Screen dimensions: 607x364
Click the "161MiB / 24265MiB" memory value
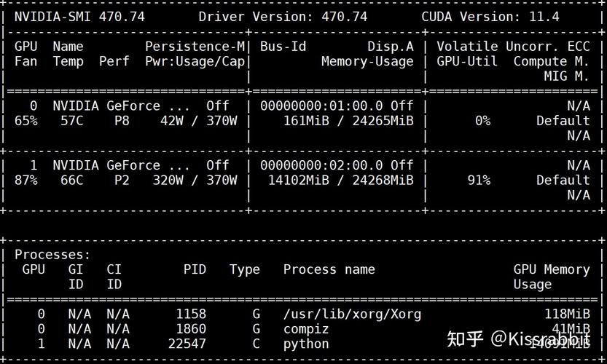pos(348,121)
